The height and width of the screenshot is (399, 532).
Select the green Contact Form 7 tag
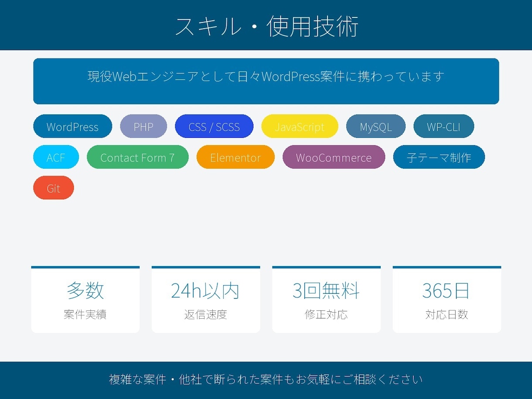click(137, 157)
